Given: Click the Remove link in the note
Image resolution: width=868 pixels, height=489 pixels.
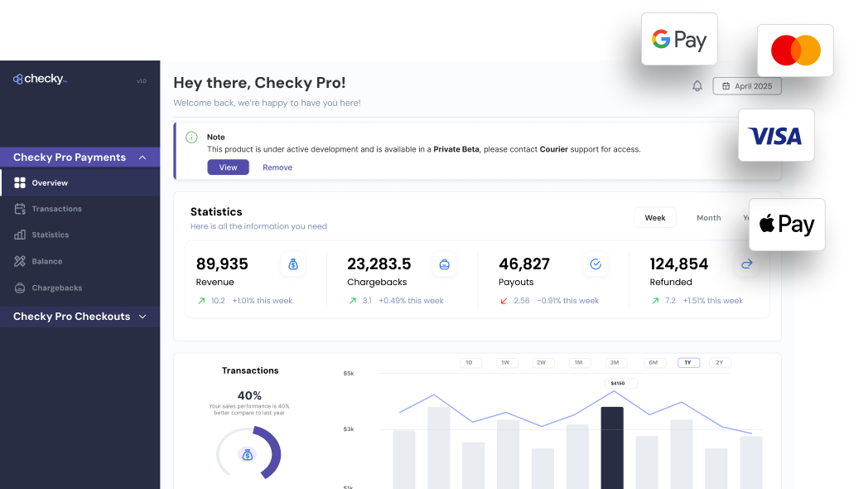Looking at the screenshot, I should pos(277,167).
